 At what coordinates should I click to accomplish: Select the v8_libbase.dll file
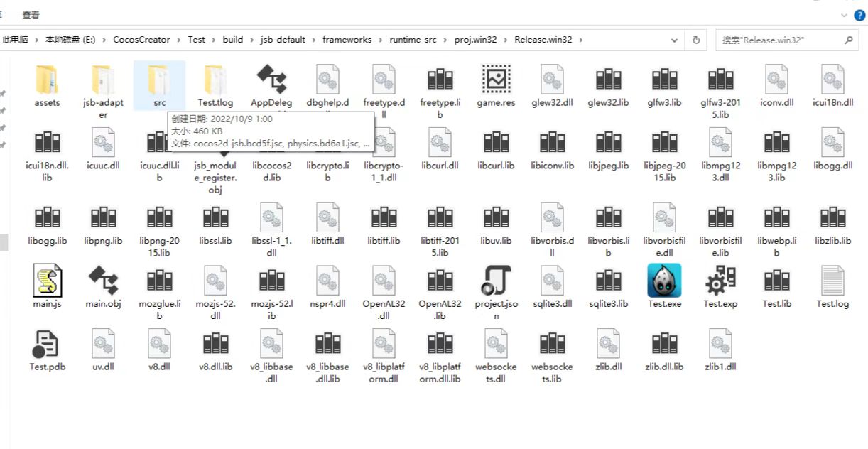click(x=272, y=356)
